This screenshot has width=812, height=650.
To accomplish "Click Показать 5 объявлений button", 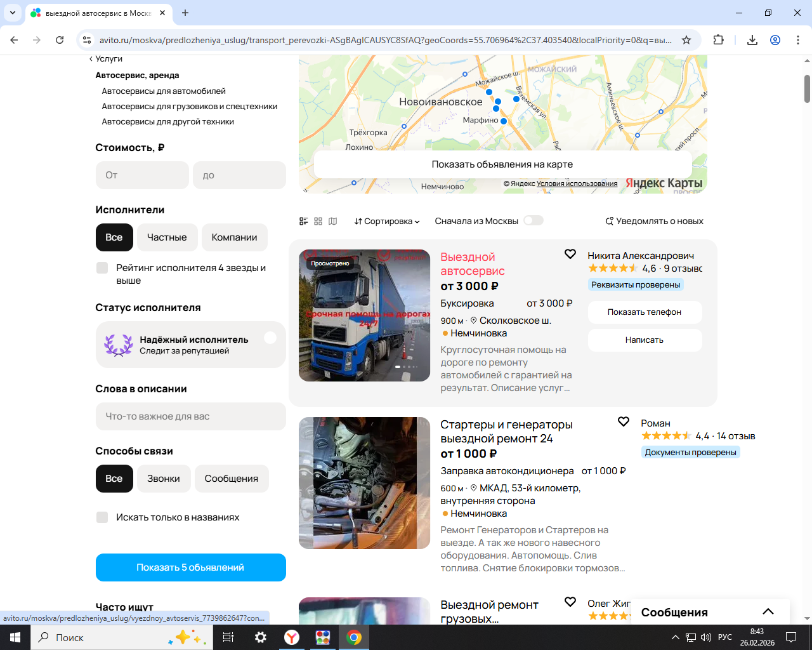I will tap(191, 567).
